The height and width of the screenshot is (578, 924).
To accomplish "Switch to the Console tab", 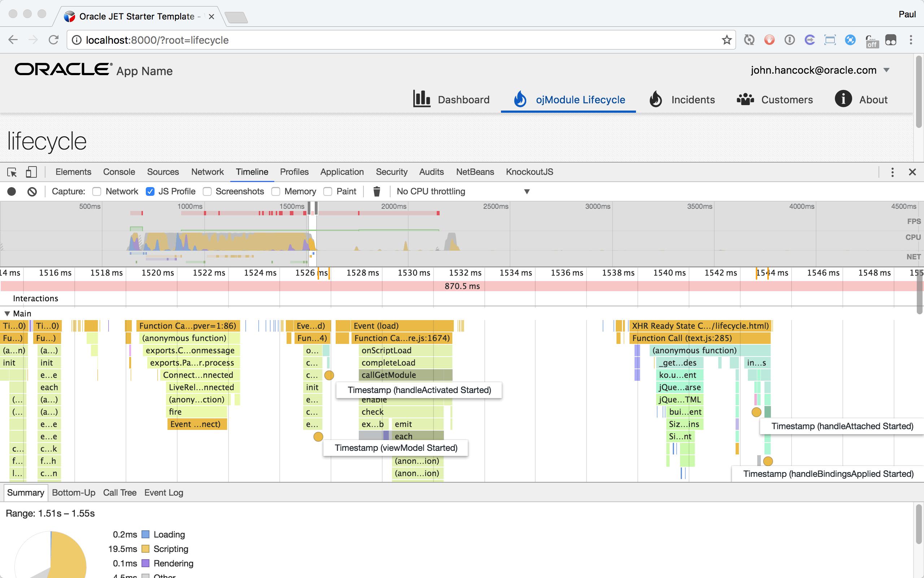I will (119, 172).
